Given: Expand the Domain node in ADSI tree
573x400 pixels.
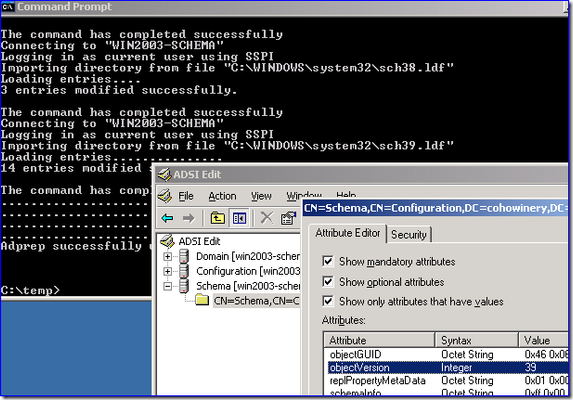Looking at the screenshot, I should (x=167, y=256).
